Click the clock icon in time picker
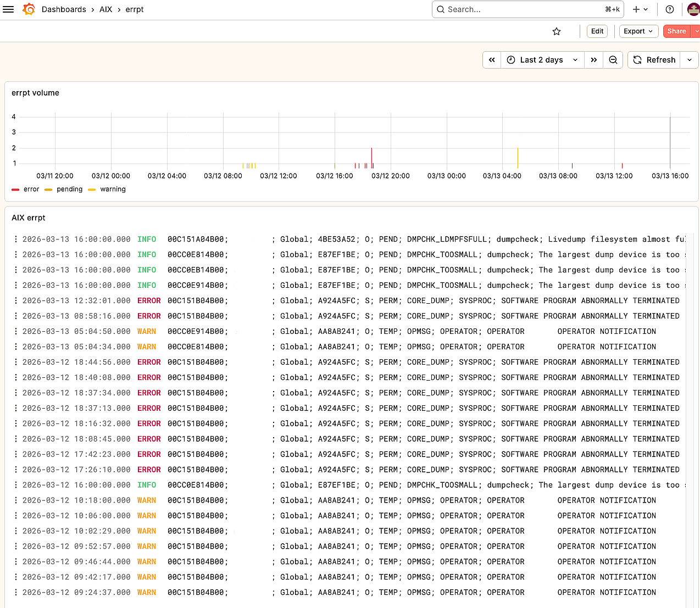 (511, 60)
